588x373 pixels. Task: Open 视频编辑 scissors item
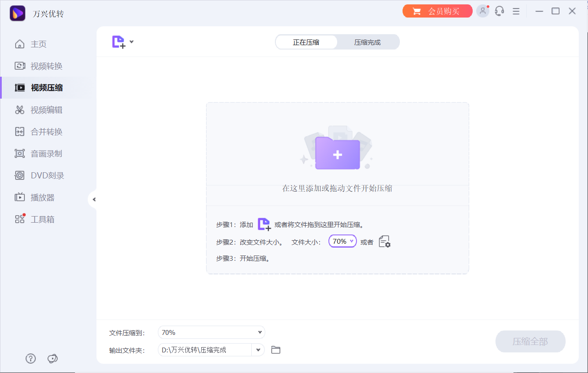(46, 110)
